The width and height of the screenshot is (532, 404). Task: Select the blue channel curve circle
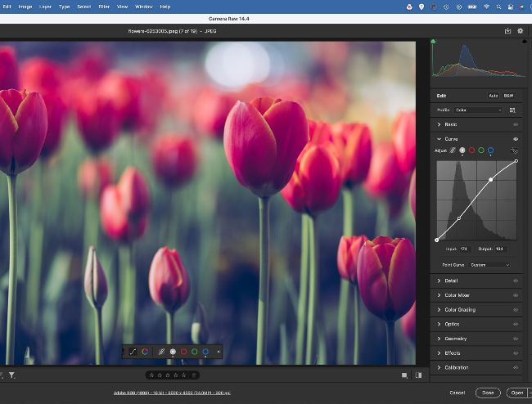[490, 150]
